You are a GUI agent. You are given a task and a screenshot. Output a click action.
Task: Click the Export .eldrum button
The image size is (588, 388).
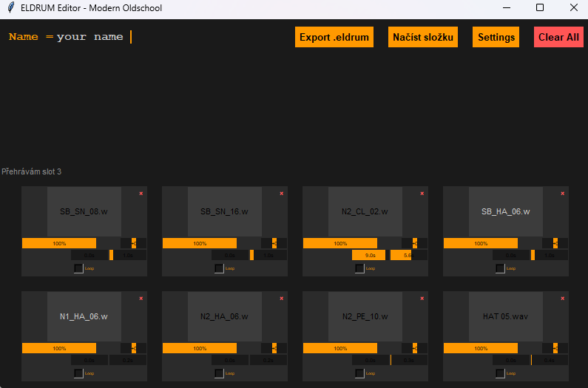point(334,37)
